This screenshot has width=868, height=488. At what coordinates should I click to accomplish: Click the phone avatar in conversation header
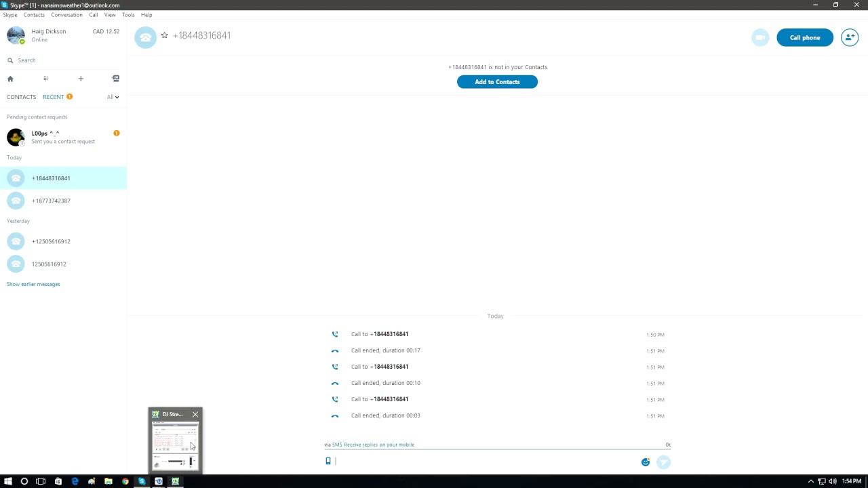[145, 37]
